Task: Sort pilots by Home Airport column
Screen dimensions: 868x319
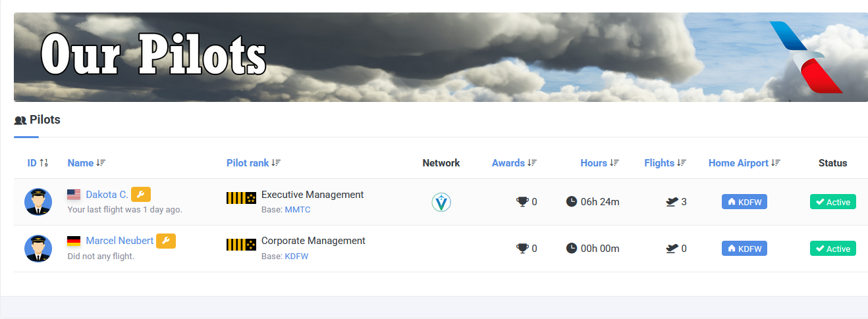Action: pyautogui.click(x=744, y=163)
